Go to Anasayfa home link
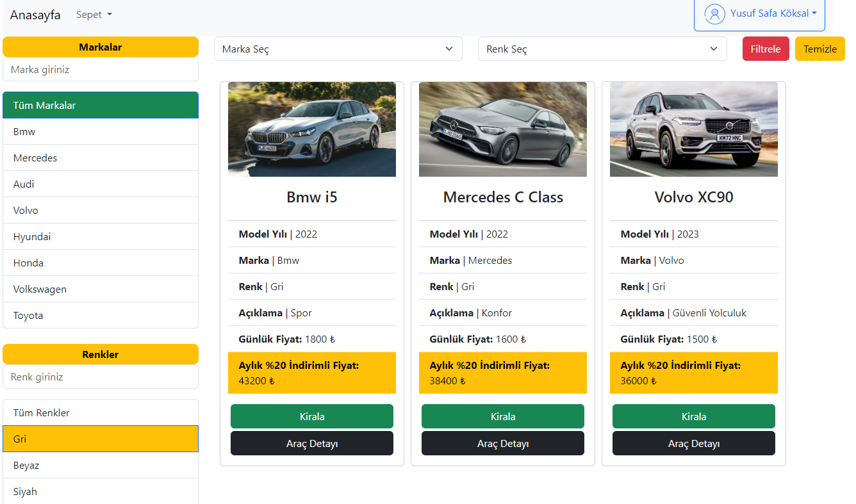This screenshot has width=856, height=504. (x=35, y=15)
